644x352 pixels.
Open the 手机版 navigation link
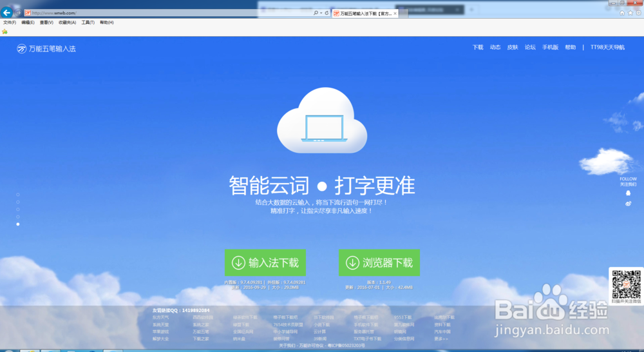click(551, 47)
